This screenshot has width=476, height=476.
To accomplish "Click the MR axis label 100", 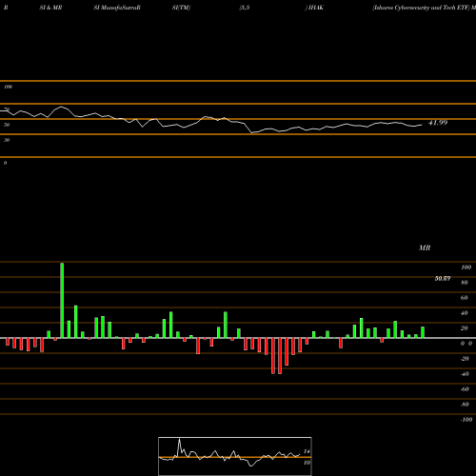I will (x=466, y=268).
